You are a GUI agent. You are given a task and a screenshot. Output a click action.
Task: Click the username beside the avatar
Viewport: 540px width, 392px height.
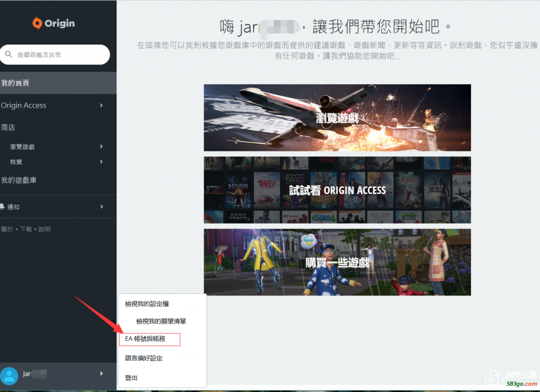pyautogui.click(x=34, y=374)
